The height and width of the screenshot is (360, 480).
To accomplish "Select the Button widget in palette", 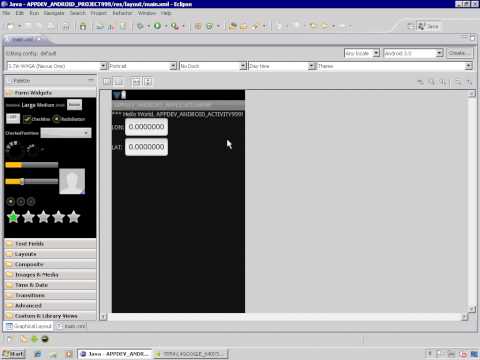I will click(74, 105).
